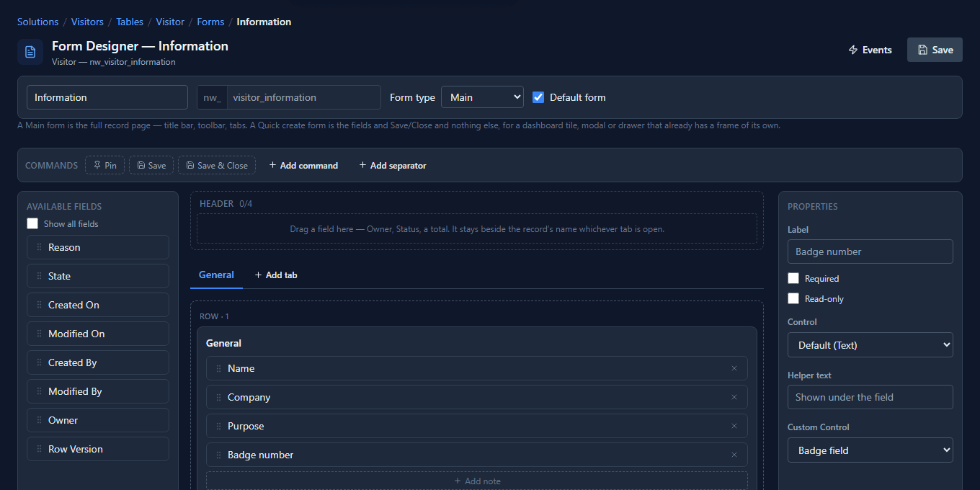Screen dimensions: 980x490
Task: Open the Custom Control dropdown
Action: pos(870,450)
